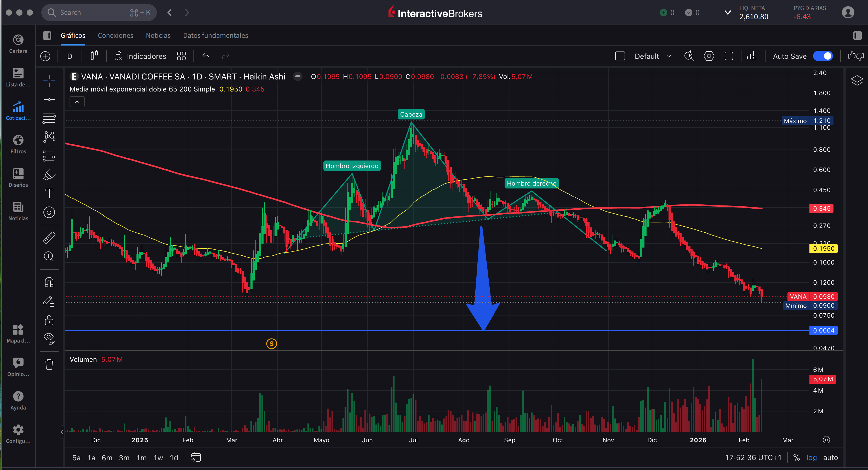The height and width of the screenshot is (470, 868).
Task: Open the Datos fundamentales tab
Action: click(215, 35)
